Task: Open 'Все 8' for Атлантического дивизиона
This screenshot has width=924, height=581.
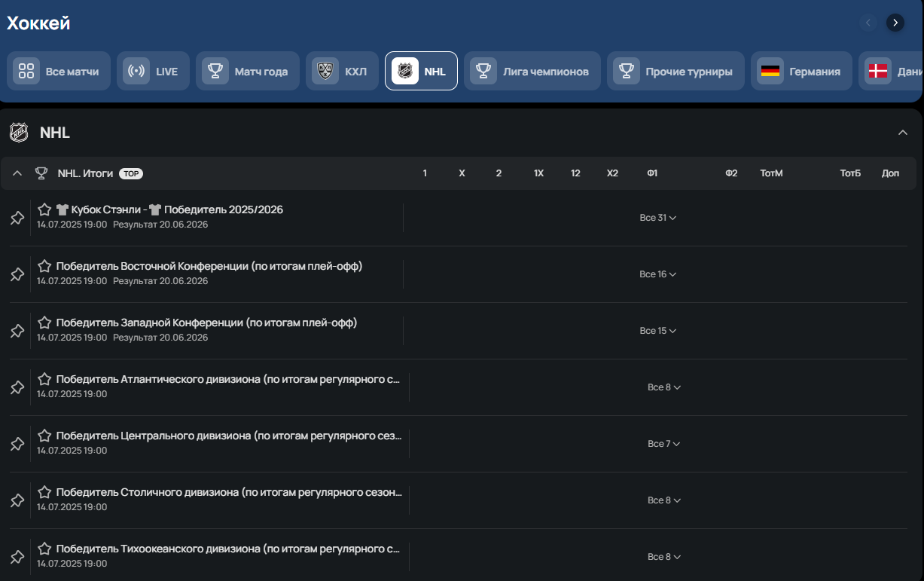Action: [x=664, y=387]
